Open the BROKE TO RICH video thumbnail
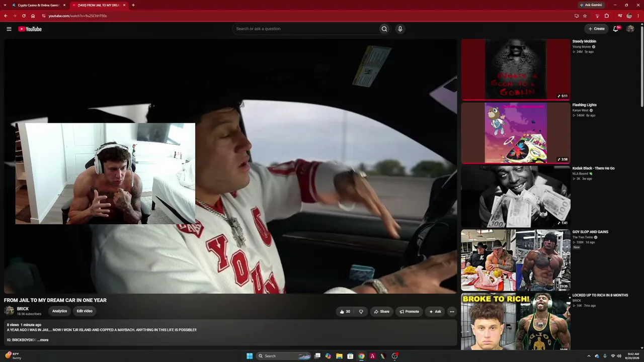644x362 pixels. (516, 322)
